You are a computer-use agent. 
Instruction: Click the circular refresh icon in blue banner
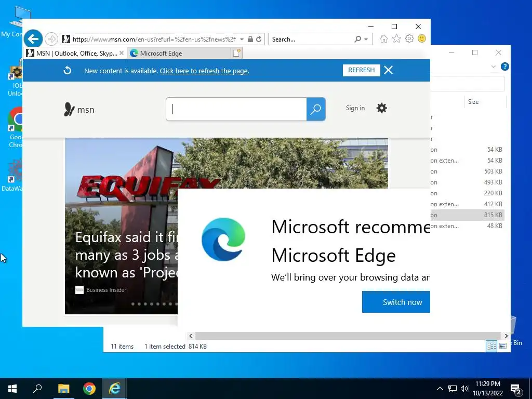67,70
